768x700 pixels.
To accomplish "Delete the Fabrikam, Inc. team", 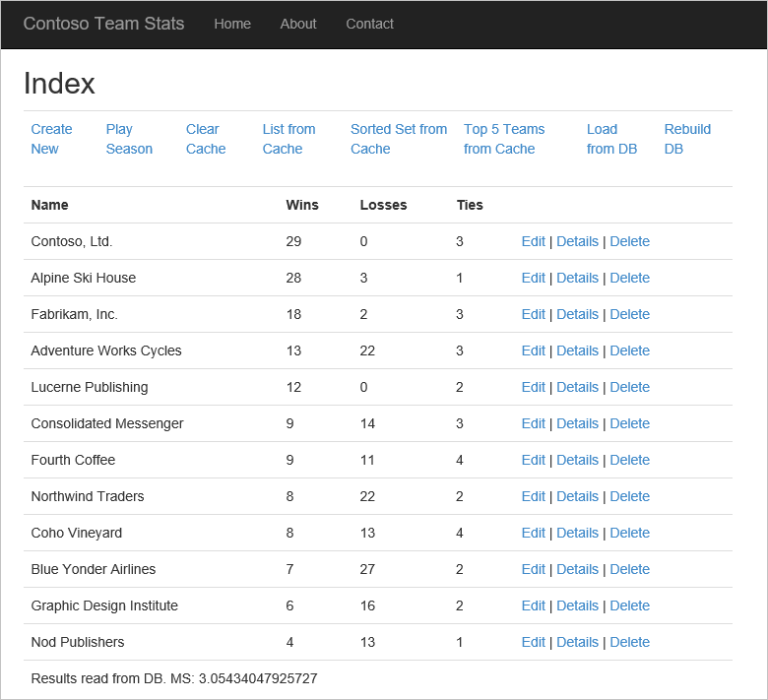I will [x=629, y=314].
